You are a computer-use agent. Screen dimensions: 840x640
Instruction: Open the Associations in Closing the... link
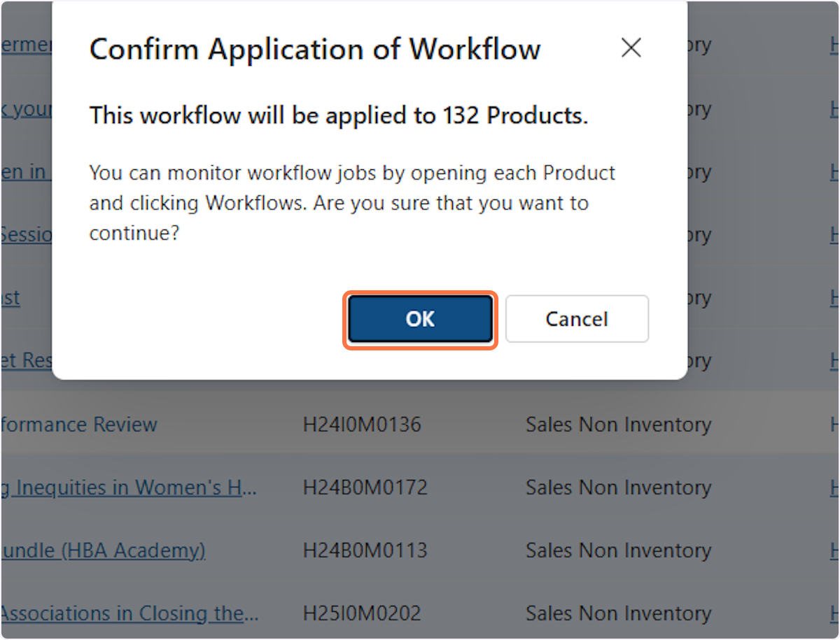click(130, 613)
